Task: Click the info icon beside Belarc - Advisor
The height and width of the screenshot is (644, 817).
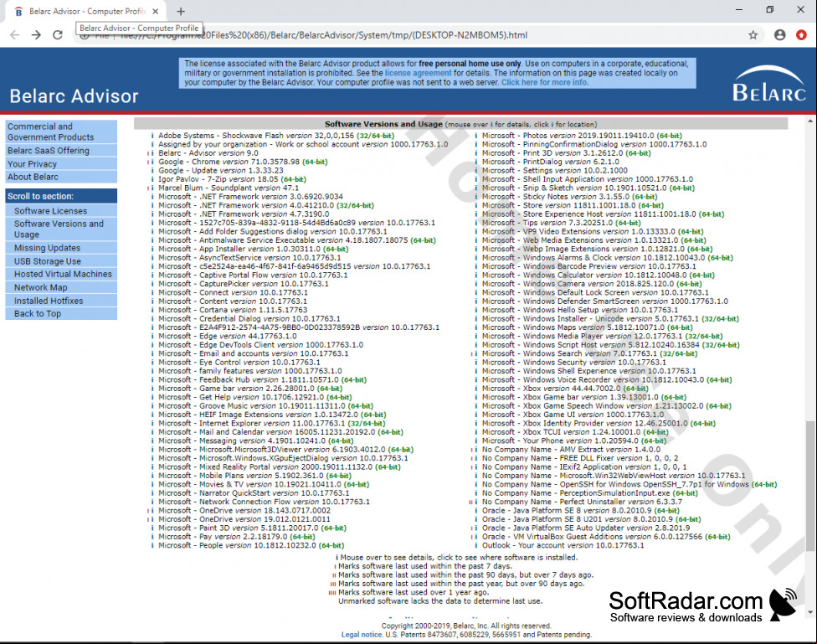Action: (x=152, y=153)
